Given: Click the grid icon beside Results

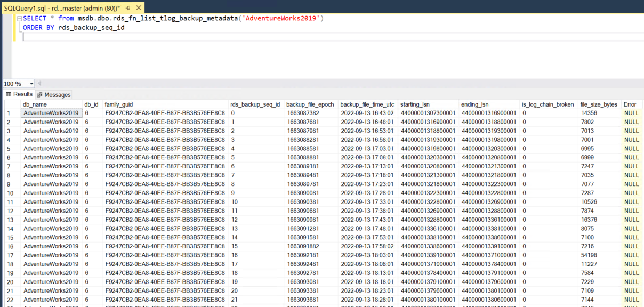Looking at the screenshot, I should point(7,94).
